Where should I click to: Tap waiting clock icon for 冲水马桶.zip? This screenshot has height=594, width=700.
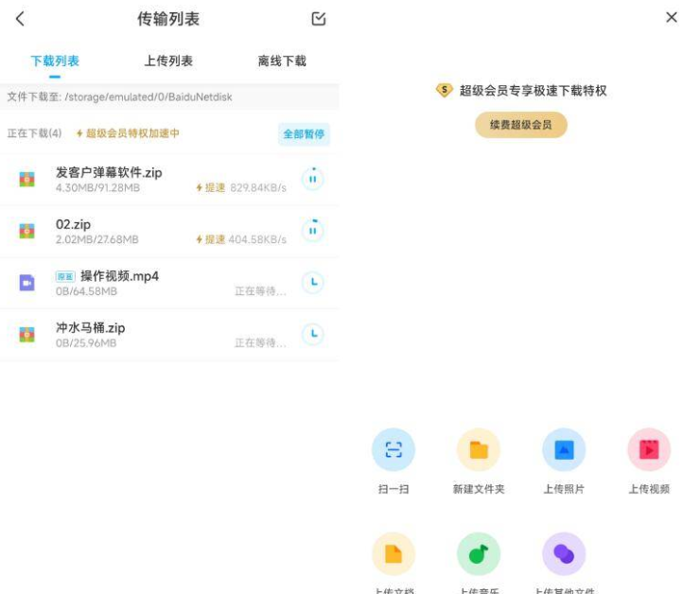point(312,334)
